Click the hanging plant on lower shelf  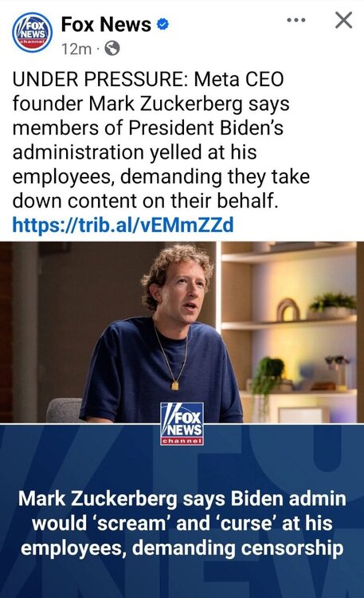point(268,376)
